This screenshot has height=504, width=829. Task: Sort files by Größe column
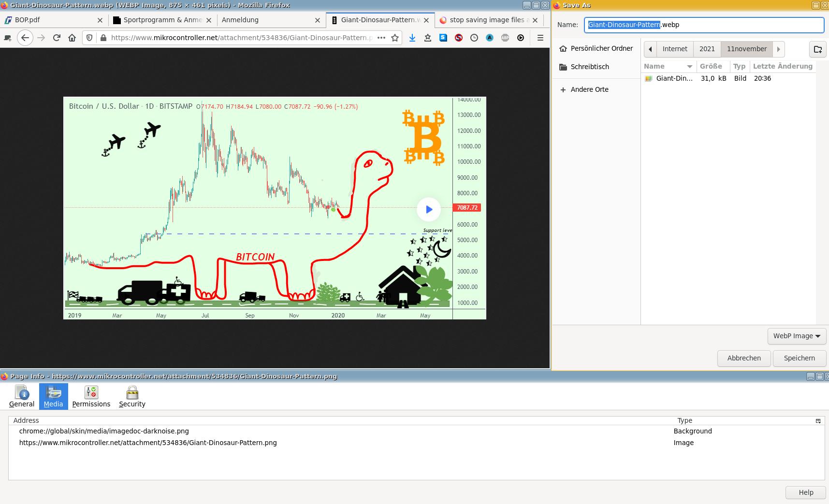point(713,66)
